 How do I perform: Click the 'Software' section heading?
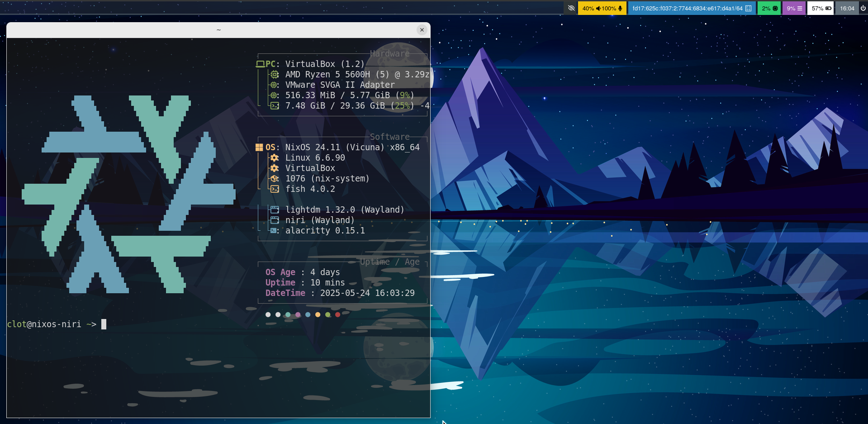(389, 137)
